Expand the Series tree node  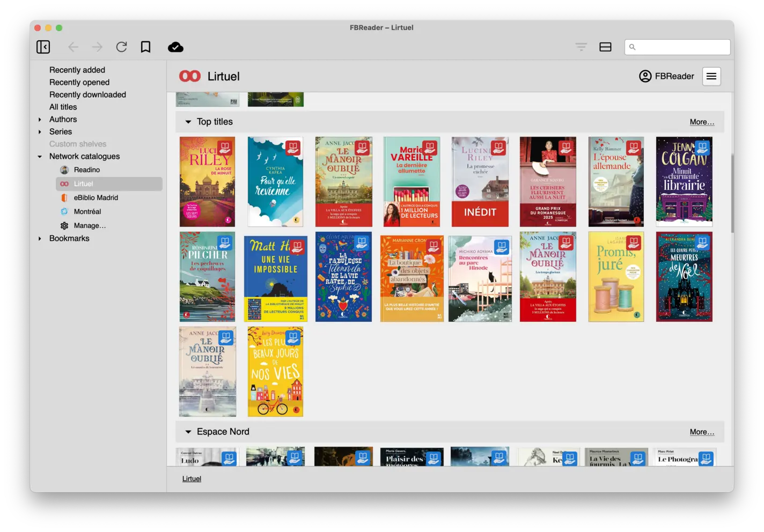click(x=40, y=132)
